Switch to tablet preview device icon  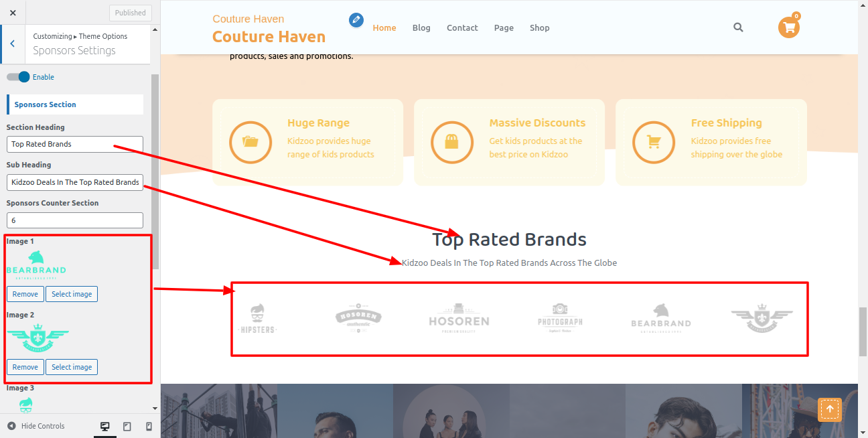click(x=127, y=427)
